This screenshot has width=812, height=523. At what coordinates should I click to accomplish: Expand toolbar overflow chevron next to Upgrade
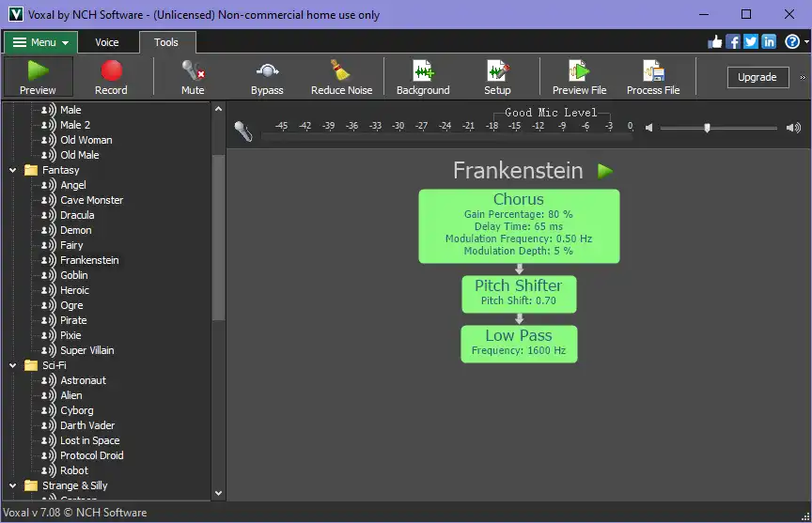pos(803,77)
